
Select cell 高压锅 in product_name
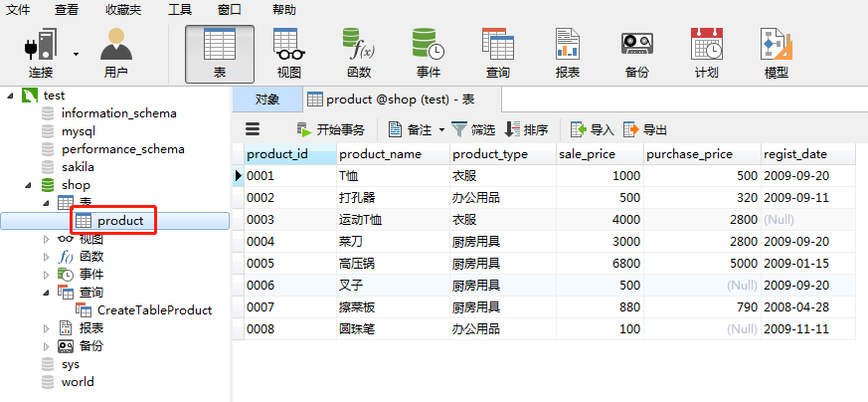click(393, 264)
